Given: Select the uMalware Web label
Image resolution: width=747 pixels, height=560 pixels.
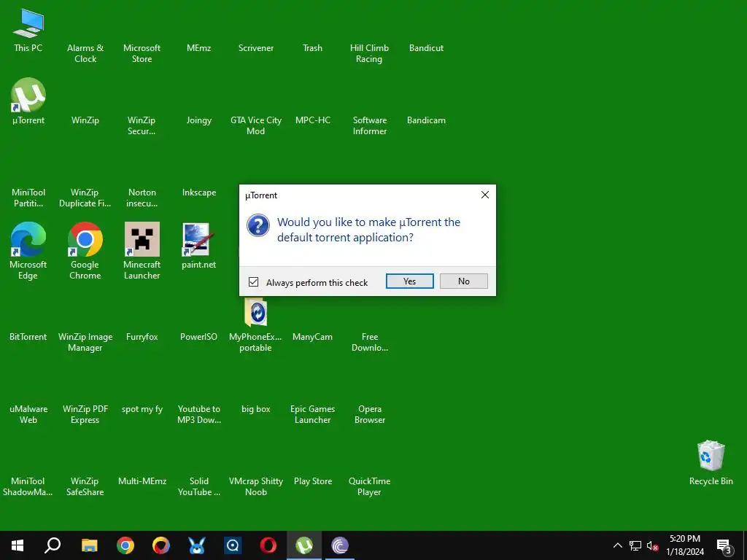Looking at the screenshot, I should point(28,414).
